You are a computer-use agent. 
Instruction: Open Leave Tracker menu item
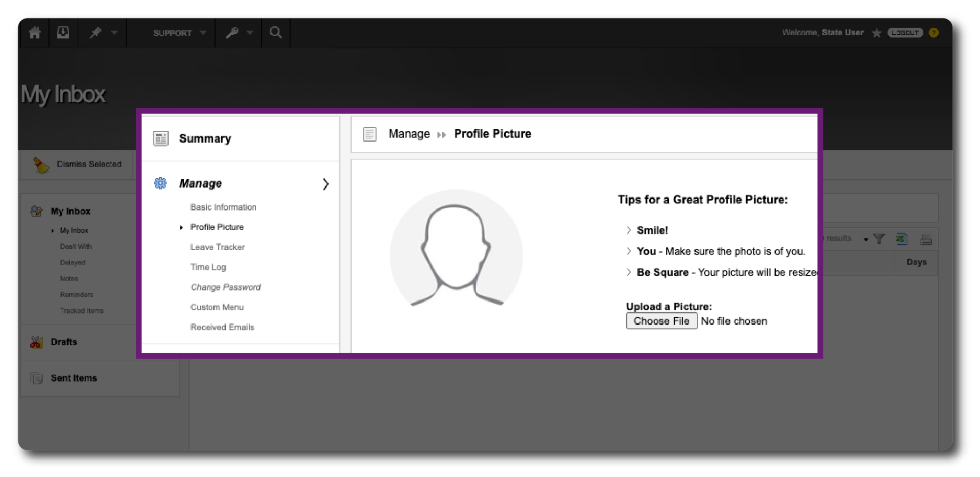click(217, 247)
